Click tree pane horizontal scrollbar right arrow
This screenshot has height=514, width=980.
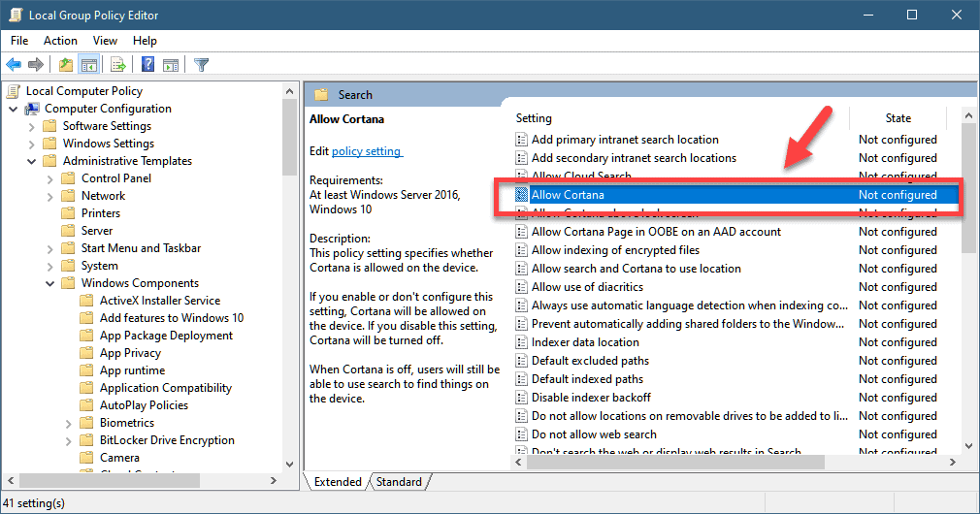click(273, 480)
